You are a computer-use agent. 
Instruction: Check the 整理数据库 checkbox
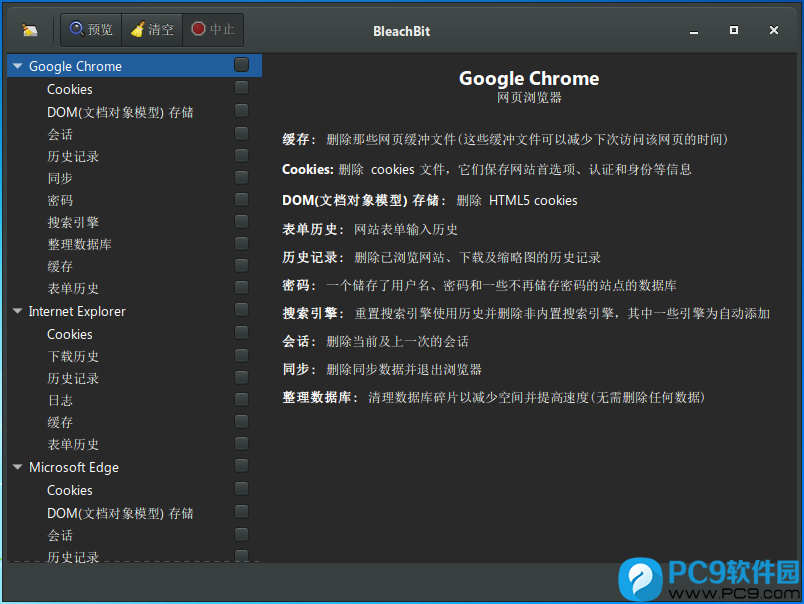click(x=242, y=244)
